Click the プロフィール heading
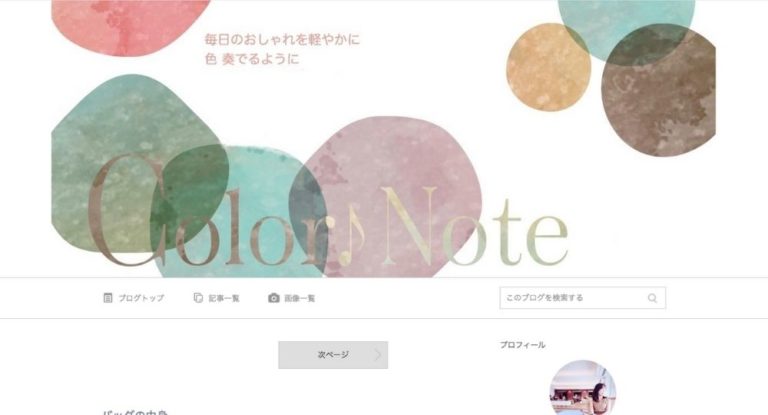 click(522, 345)
